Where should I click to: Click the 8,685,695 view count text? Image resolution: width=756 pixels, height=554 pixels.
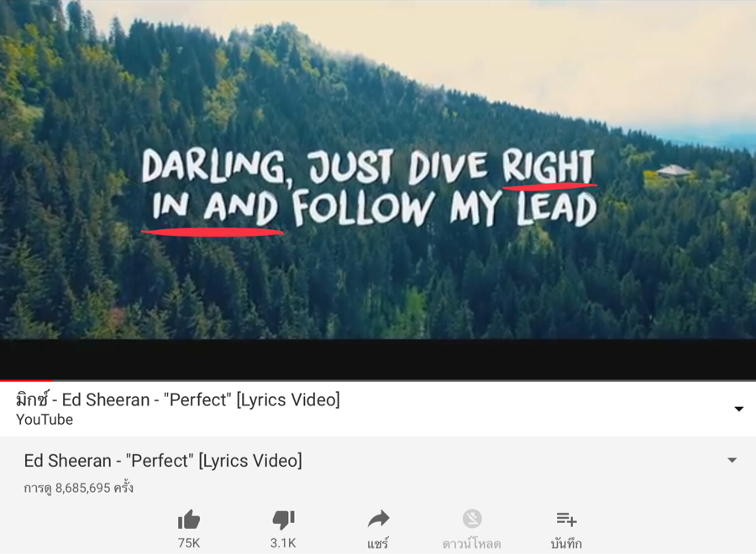(83, 488)
